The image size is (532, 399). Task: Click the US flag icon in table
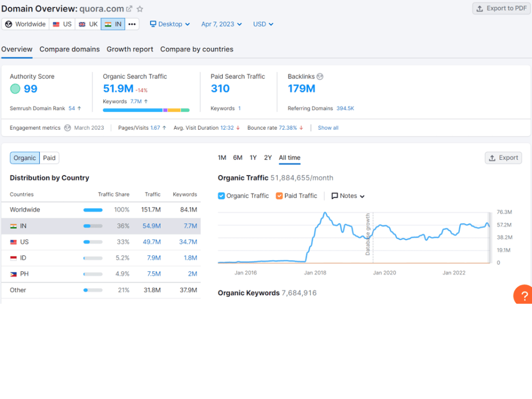pyautogui.click(x=13, y=242)
